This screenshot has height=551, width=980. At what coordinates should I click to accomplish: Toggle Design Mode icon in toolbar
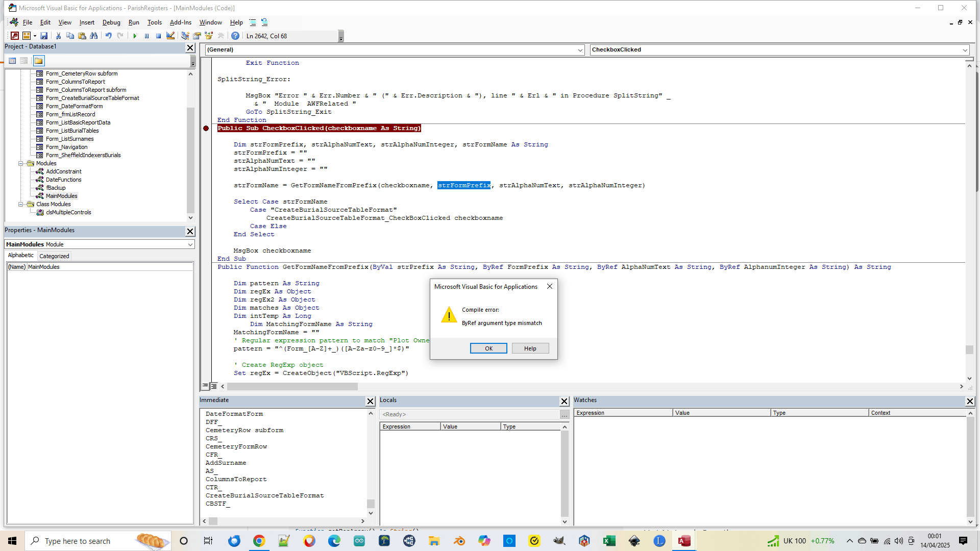(x=170, y=36)
